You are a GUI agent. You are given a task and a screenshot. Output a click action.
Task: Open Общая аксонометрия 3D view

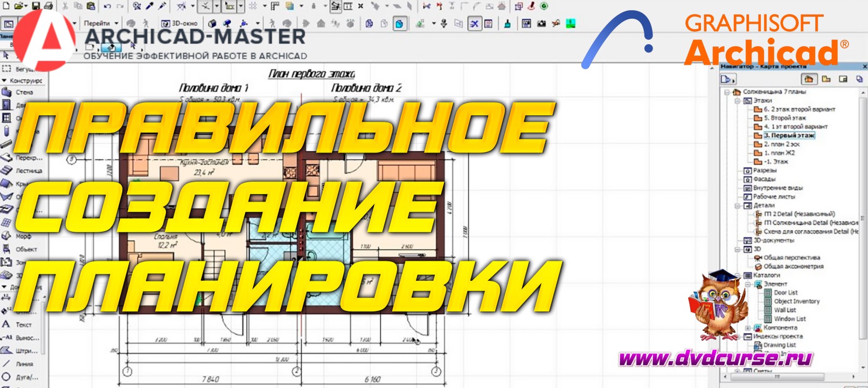[789, 266]
